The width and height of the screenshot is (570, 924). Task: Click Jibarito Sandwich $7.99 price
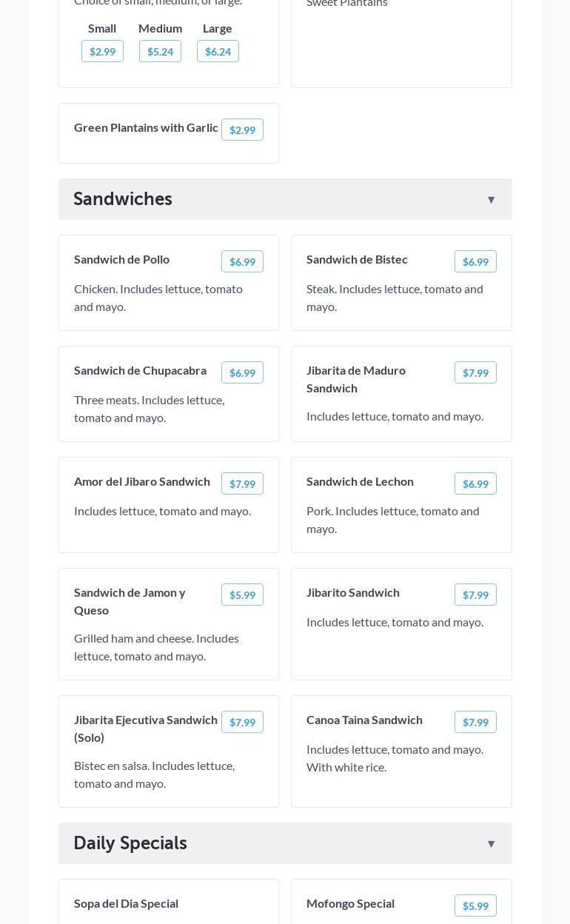click(475, 595)
